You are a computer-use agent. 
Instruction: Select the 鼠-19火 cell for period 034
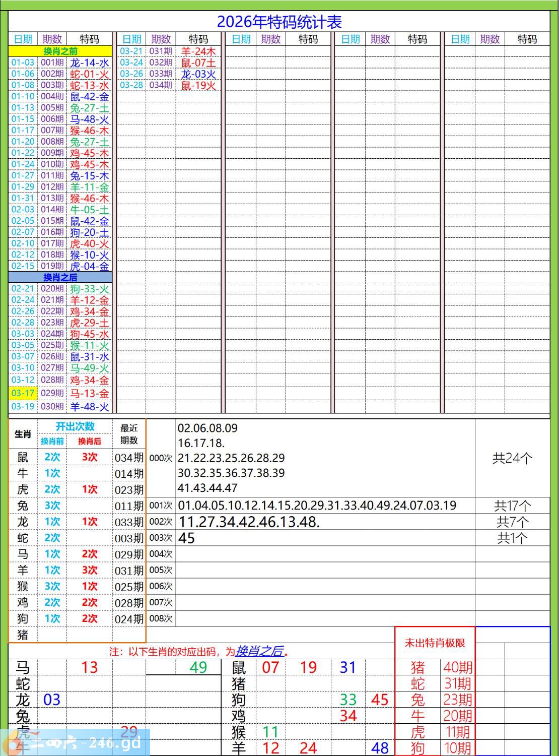coord(198,85)
